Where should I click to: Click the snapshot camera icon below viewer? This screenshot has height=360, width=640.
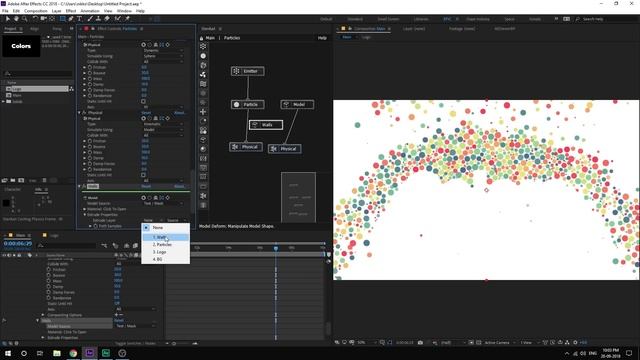(420, 342)
